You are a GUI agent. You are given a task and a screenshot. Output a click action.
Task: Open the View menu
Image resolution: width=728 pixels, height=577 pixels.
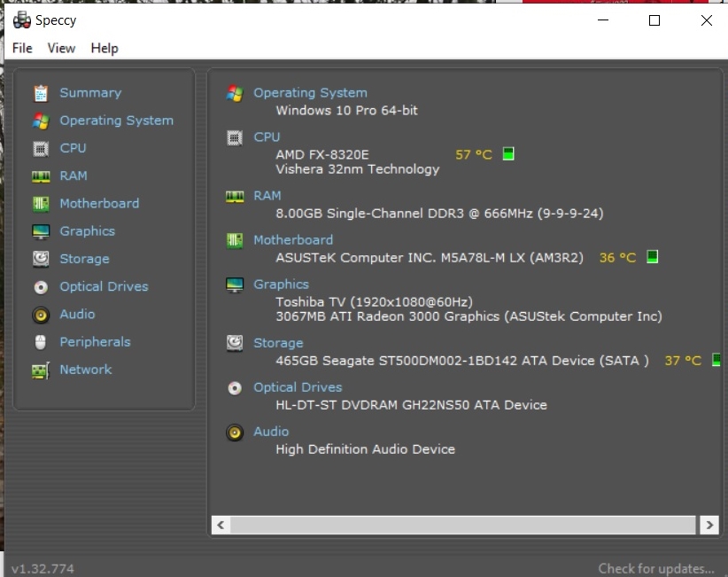[61, 49]
